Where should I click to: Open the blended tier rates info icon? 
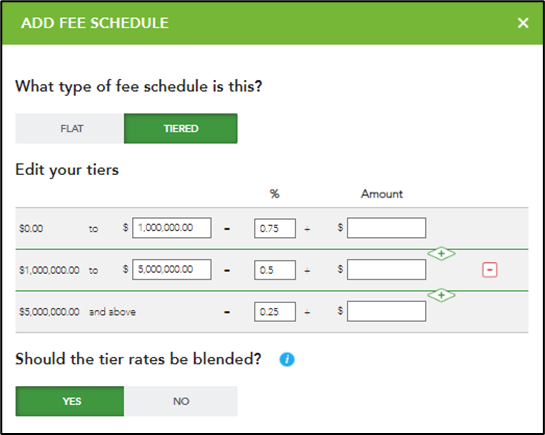[287, 359]
